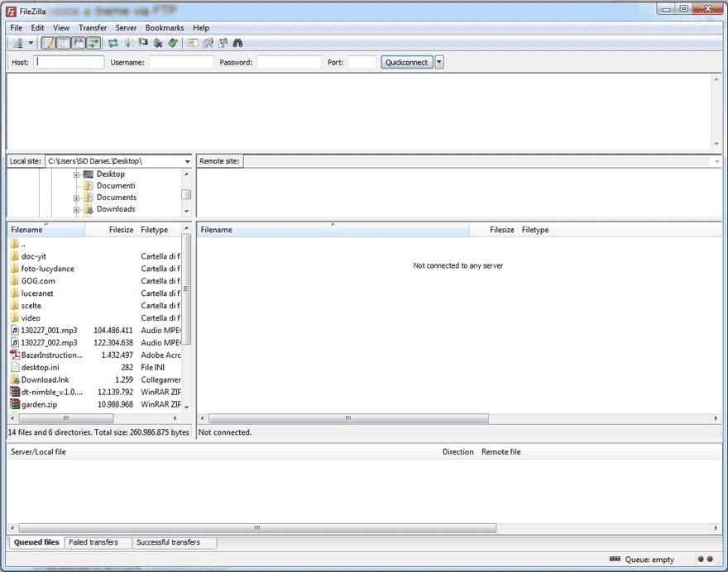The width and height of the screenshot is (728, 572).
Task: Select the foto-lucydance folder
Action: pos(94,269)
